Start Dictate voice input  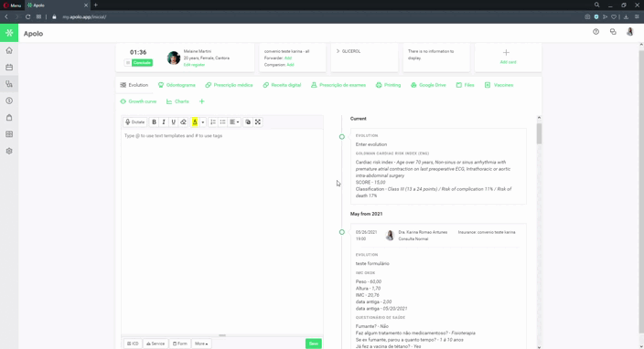(x=134, y=122)
